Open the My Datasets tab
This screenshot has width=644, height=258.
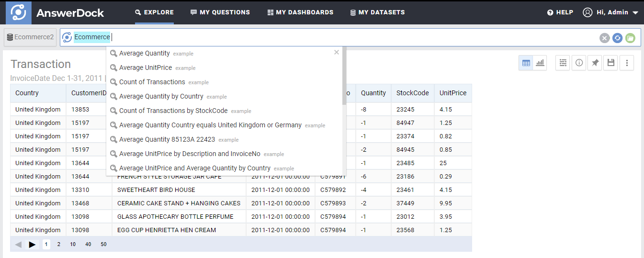[377, 12]
